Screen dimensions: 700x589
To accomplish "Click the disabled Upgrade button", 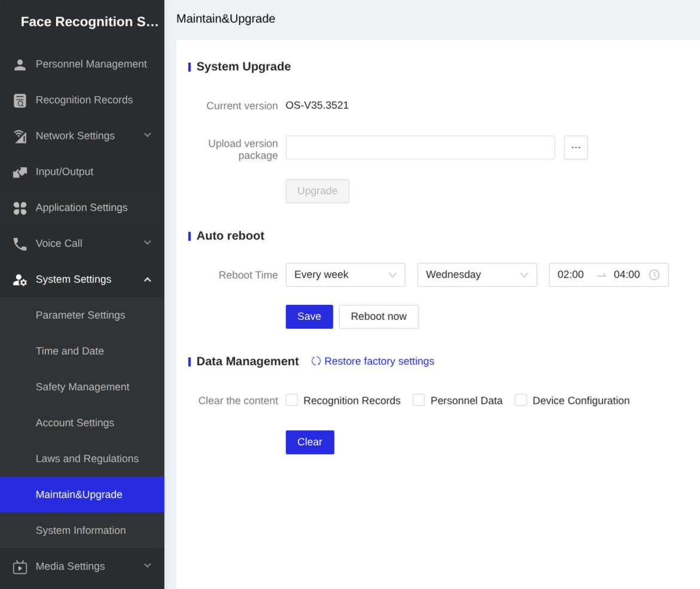I will click(318, 191).
